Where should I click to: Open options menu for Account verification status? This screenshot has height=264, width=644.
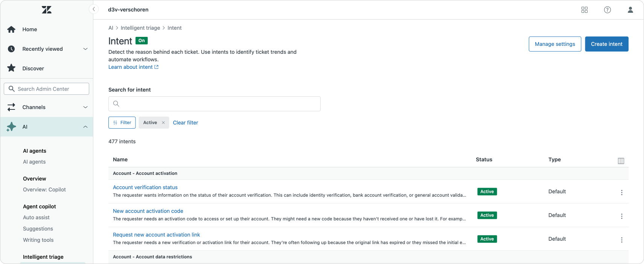(622, 193)
